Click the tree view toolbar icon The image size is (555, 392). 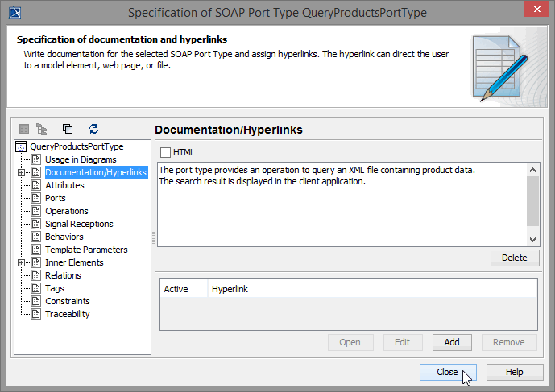tap(41, 129)
